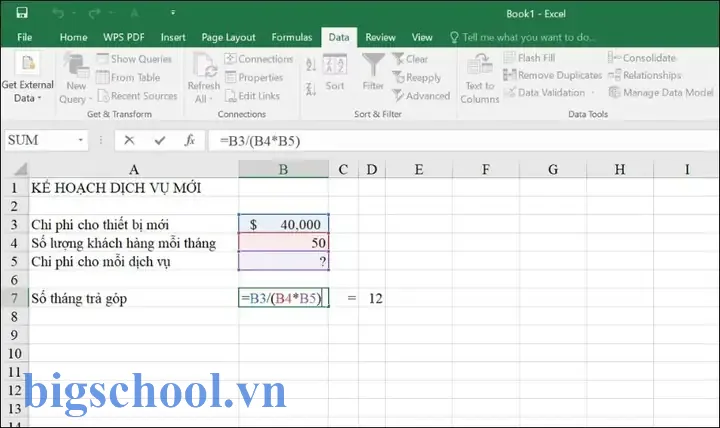Click the Data Validation button
The height and width of the screenshot is (428, 720).
pyautogui.click(x=545, y=92)
